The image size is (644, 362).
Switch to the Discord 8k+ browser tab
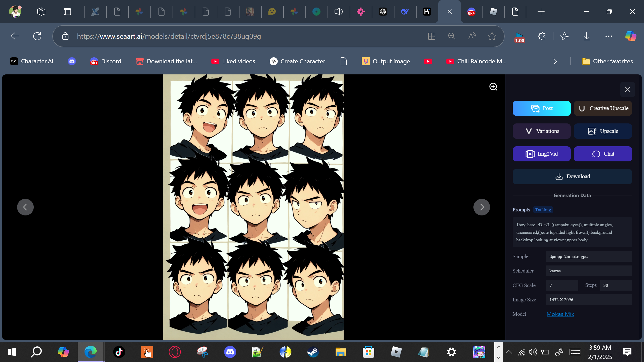(x=471, y=12)
